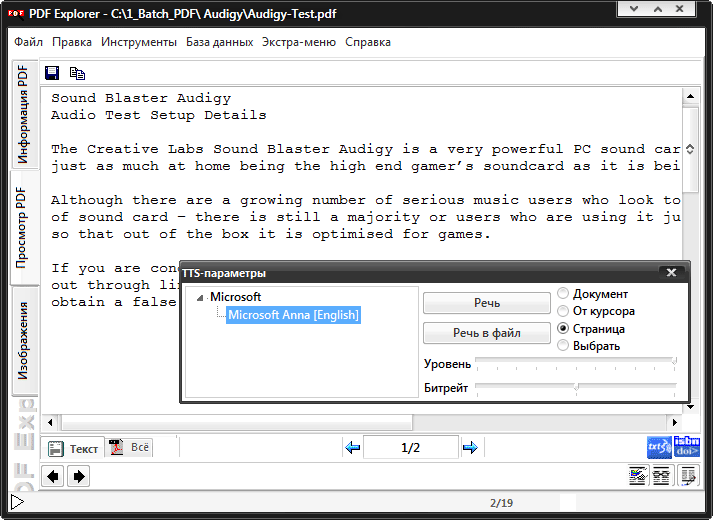Image resolution: width=713 pixels, height=520 pixels.
Task: Switch to the Текст bottom tab
Action: [73, 448]
